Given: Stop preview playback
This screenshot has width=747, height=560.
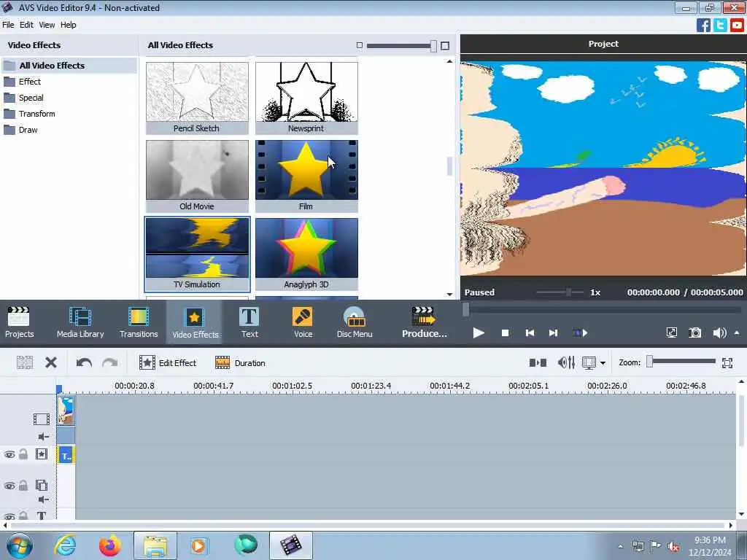Looking at the screenshot, I should [505, 332].
